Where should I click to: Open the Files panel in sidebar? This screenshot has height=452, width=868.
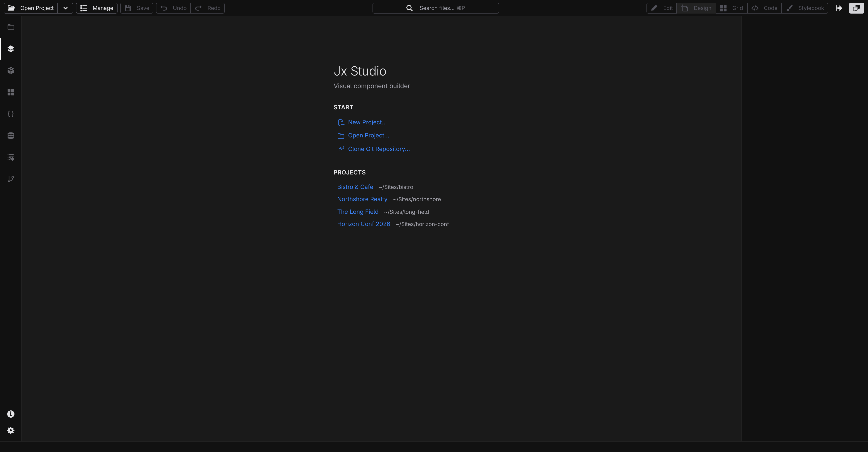click(x=11, y=27)
